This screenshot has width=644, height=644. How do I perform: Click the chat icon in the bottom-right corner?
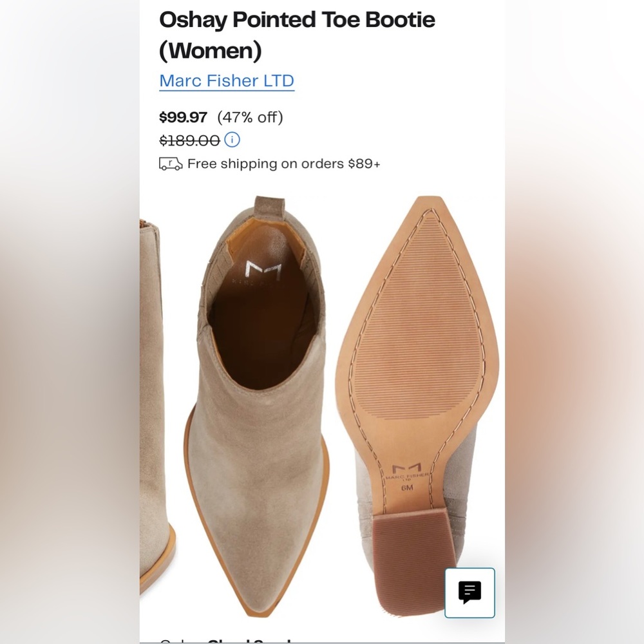[469, 593]
